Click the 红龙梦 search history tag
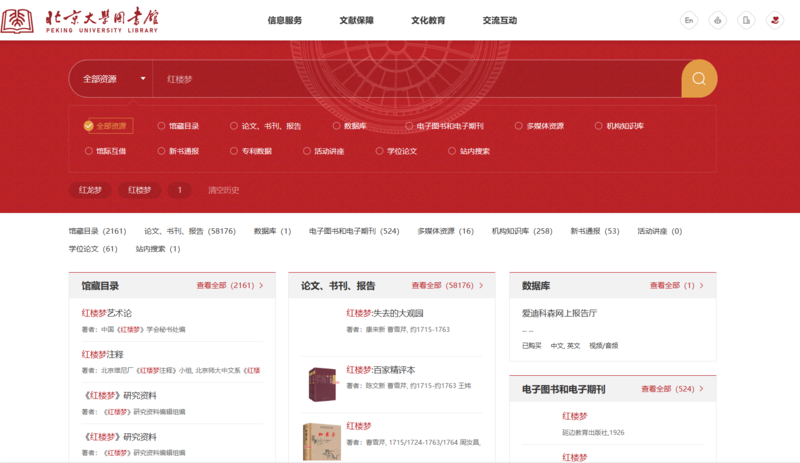800x463 pixels. click(x=90, y=190)
